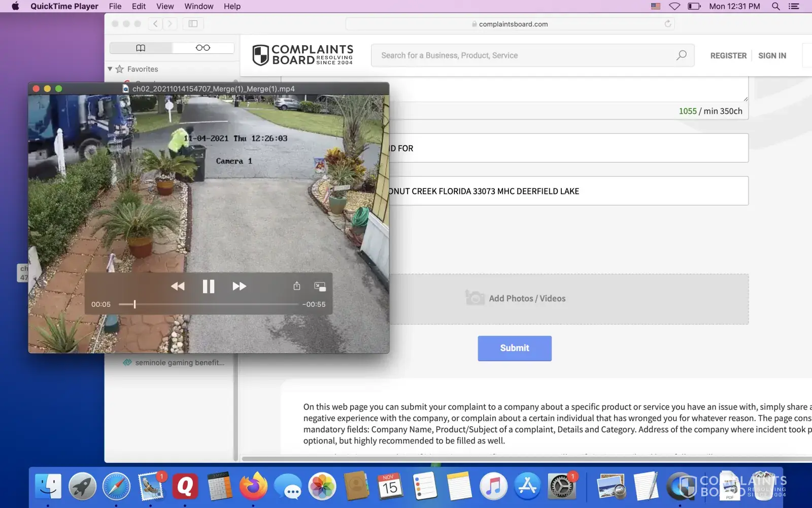Click the search magnifier icon on Complaints Board

pos(681,55)
